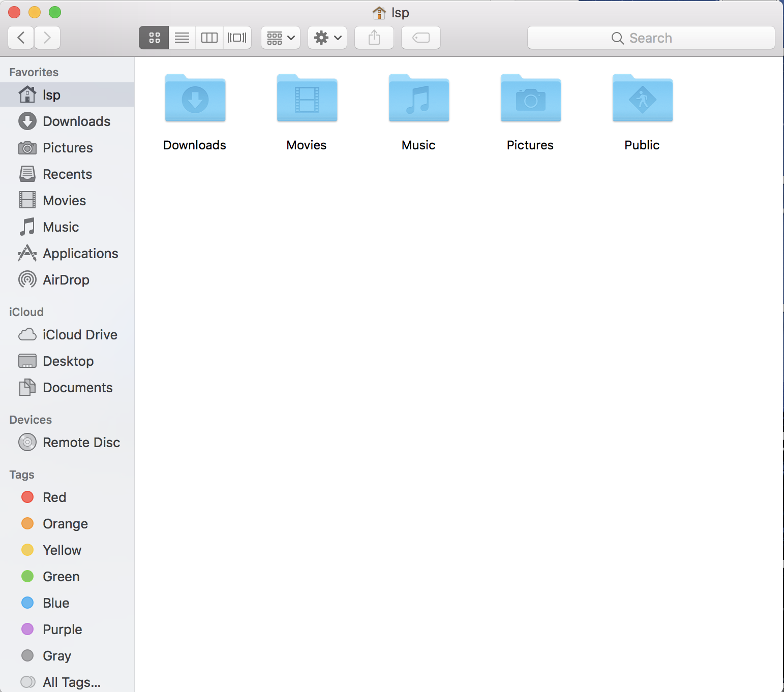Viewport: 784px width, 692px height.
Task: Select the Music folder icon in main pane
Action: (419, 98)
